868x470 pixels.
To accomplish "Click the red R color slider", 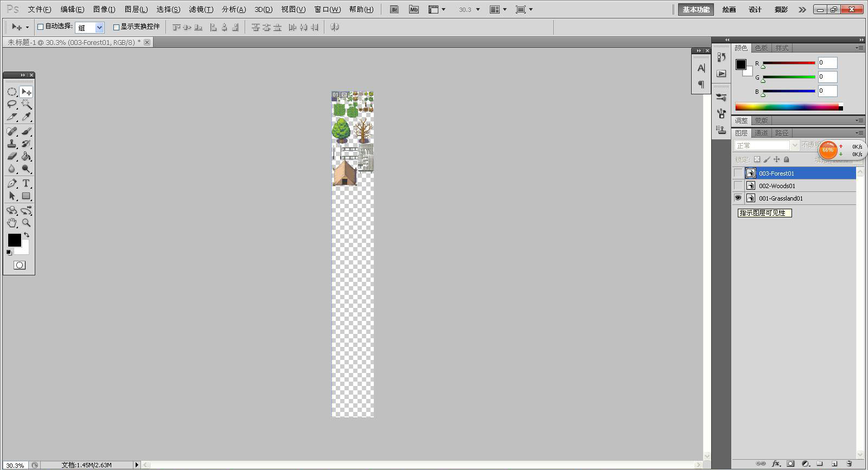I will 789,63.
